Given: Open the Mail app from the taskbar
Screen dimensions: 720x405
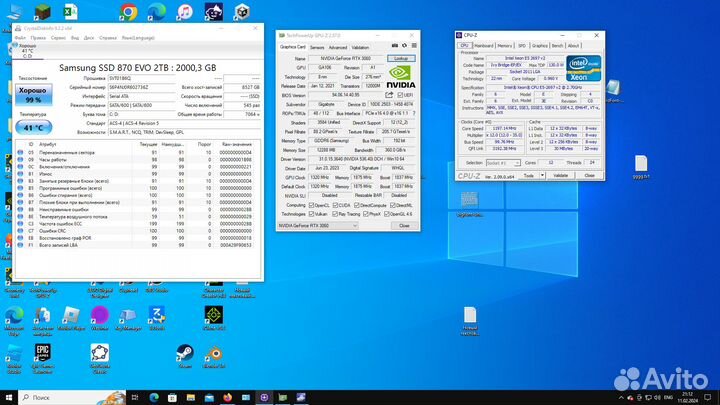Looking at the screenshot, I should coord(209,398).
